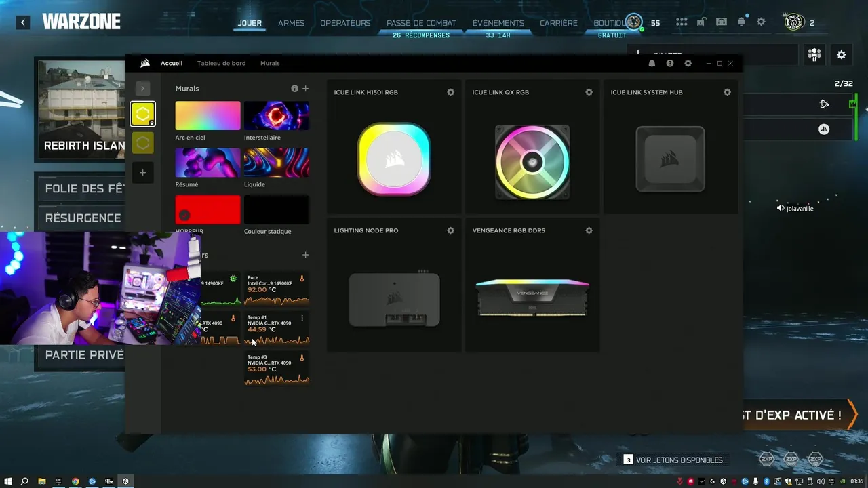Click jolavanille player entry

coord(795,209)
